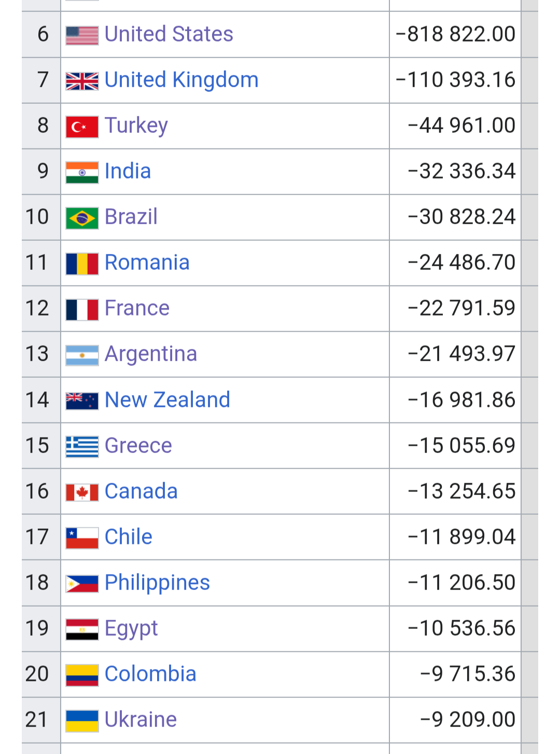This screenshot has width=560, height=754.
Task: Open the New Zealand link
Action: [167, 400]
